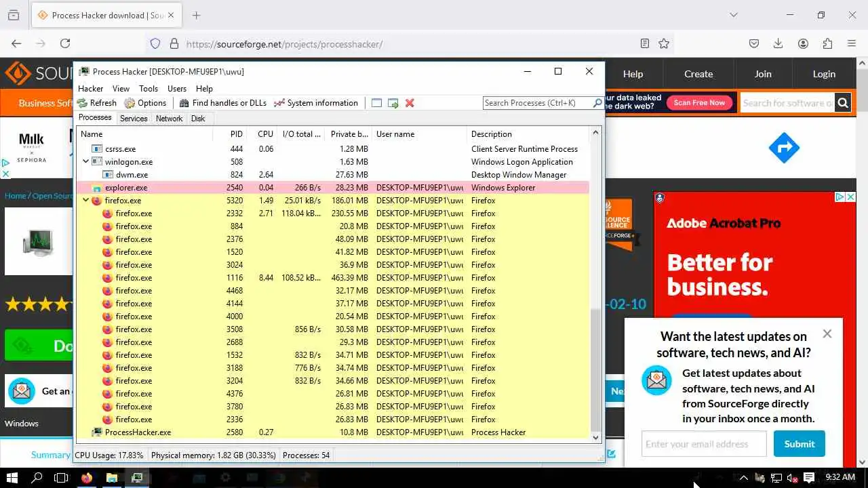
Task: Click the firefox.exe PID 5320 icon
Action: click(x=96, y=201)
